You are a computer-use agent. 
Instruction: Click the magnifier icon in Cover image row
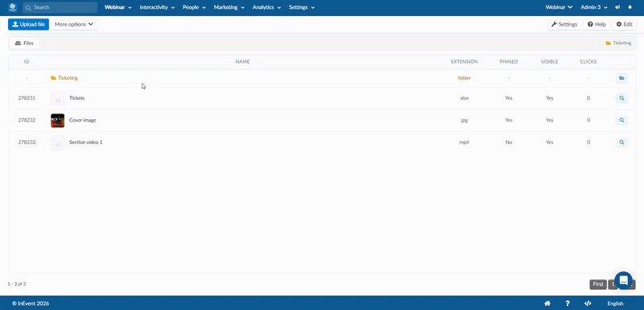pos(621,120)
